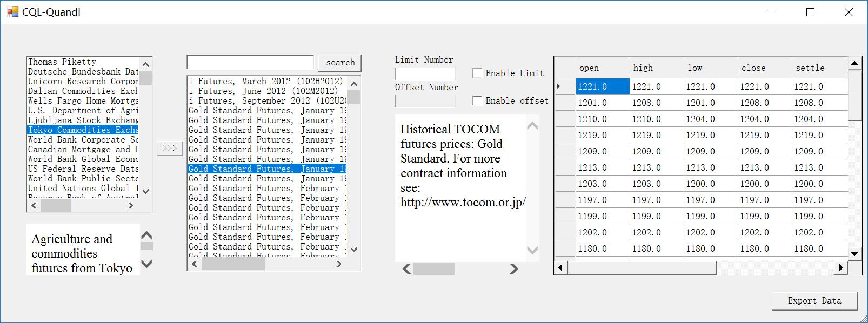The height and width of the screenshot is (323, 868).
Task: Sort by the open column header
Action: point(603,68)
